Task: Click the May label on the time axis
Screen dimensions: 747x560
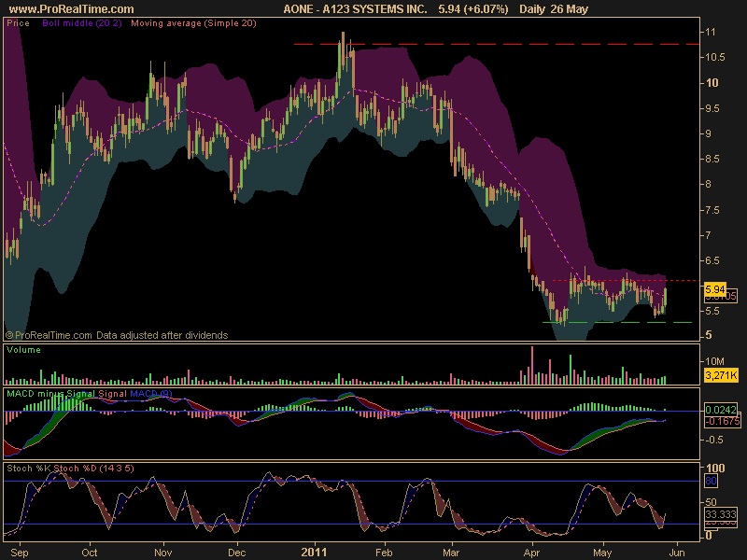Action: click(x=602, y=553)
